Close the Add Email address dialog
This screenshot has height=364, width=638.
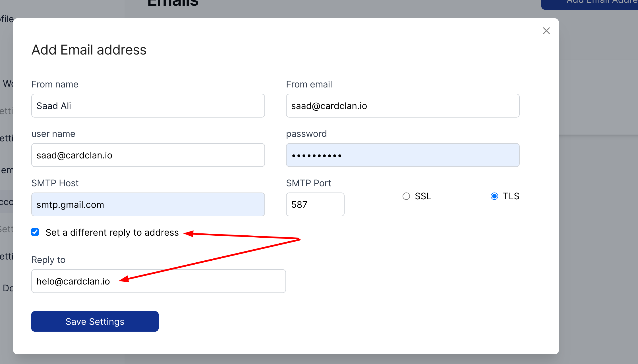pos(546,31)
